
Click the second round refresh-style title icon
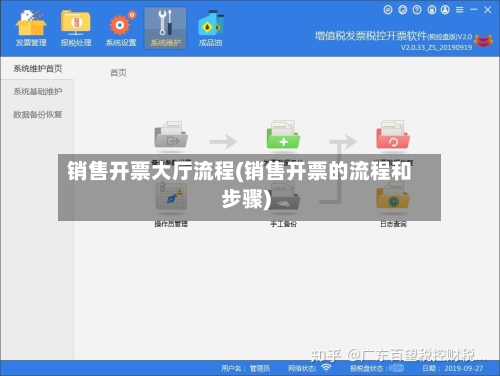(x=403, y=10)
